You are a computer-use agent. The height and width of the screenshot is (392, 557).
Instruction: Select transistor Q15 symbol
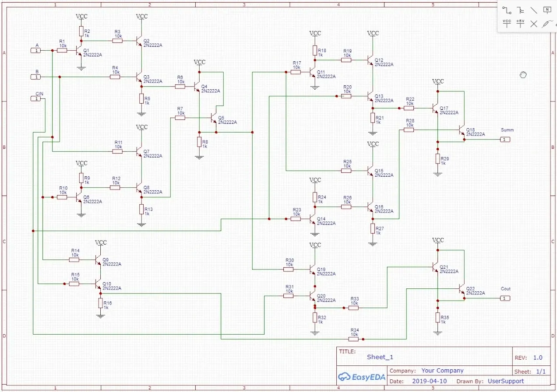coord(370,171)
